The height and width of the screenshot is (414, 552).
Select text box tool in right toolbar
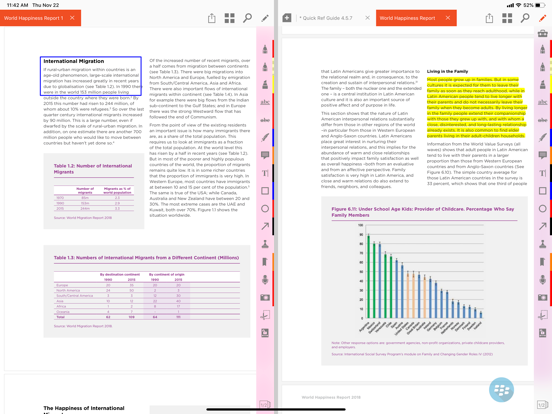542,173
